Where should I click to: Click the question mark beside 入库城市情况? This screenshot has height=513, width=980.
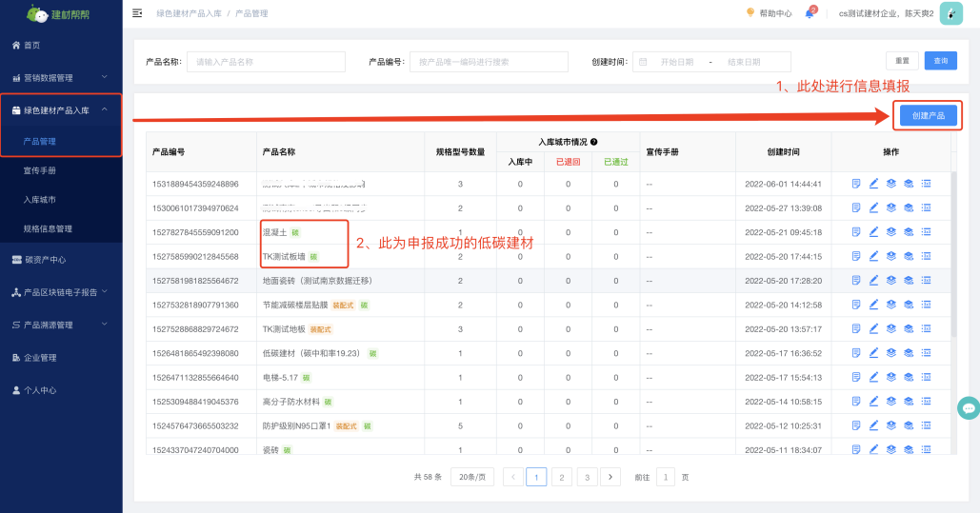click(593, 142)
